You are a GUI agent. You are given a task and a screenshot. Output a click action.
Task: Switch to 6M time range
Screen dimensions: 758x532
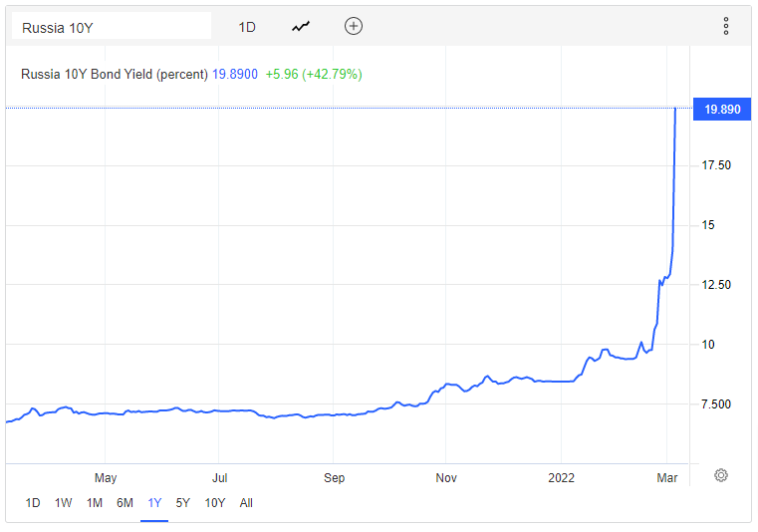125,503
